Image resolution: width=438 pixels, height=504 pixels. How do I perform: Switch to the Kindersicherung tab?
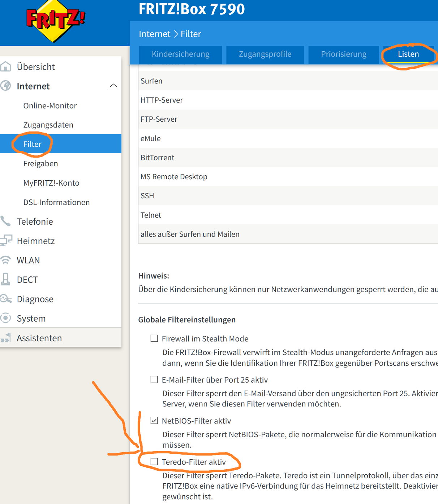pos(181,54)
